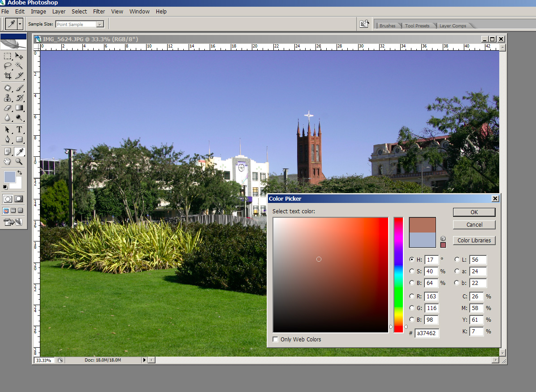Select the Hand tool
Viewport: 536px width, 392px height.
pyautogui.click(x=8, y=161)
